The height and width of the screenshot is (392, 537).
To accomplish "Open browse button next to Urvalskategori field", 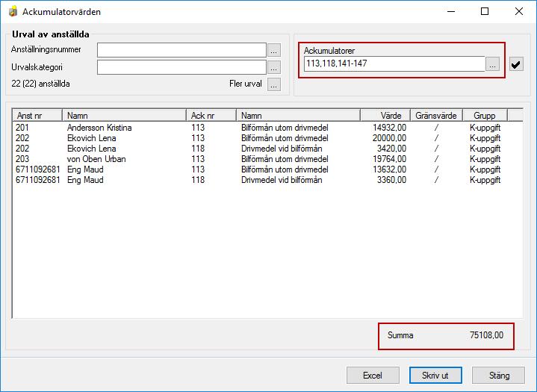I will (x=273, y=67).
